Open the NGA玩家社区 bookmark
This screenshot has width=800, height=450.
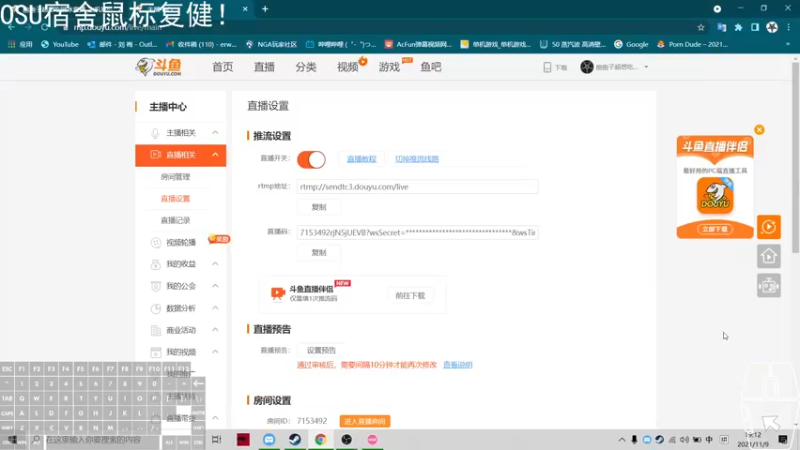[271, 44]
